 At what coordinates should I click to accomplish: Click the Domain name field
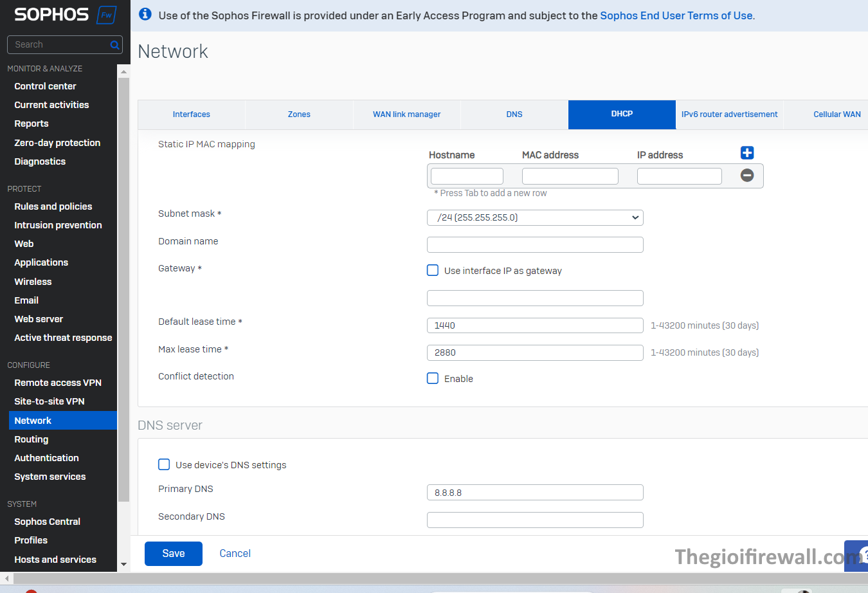click(x=535, y=244)
